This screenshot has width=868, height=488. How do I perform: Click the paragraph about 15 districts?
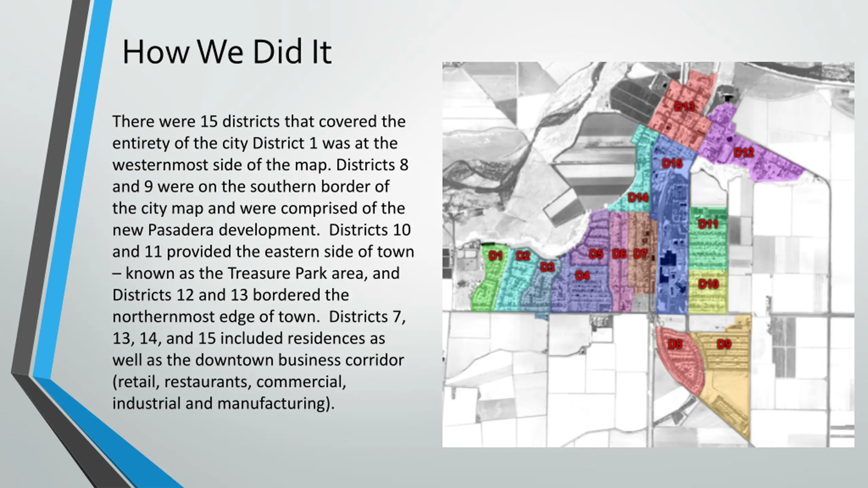(x=263, y=262)
